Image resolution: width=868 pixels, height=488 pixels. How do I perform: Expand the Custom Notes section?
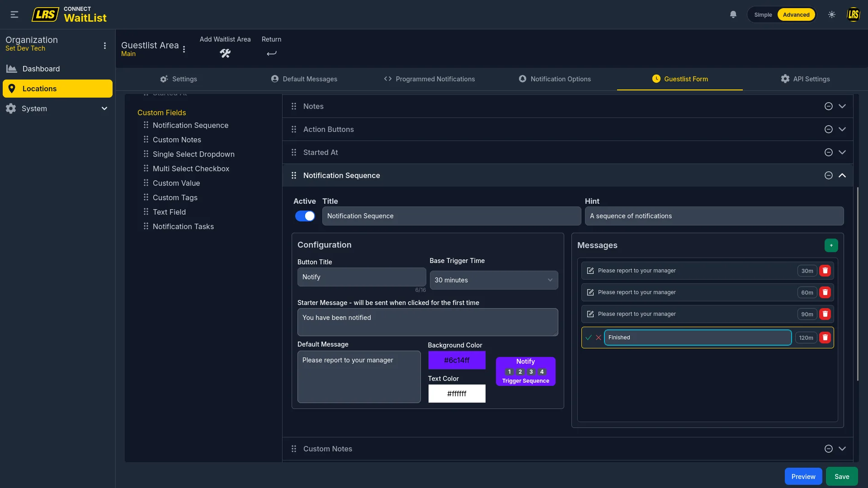coord(842,449)
